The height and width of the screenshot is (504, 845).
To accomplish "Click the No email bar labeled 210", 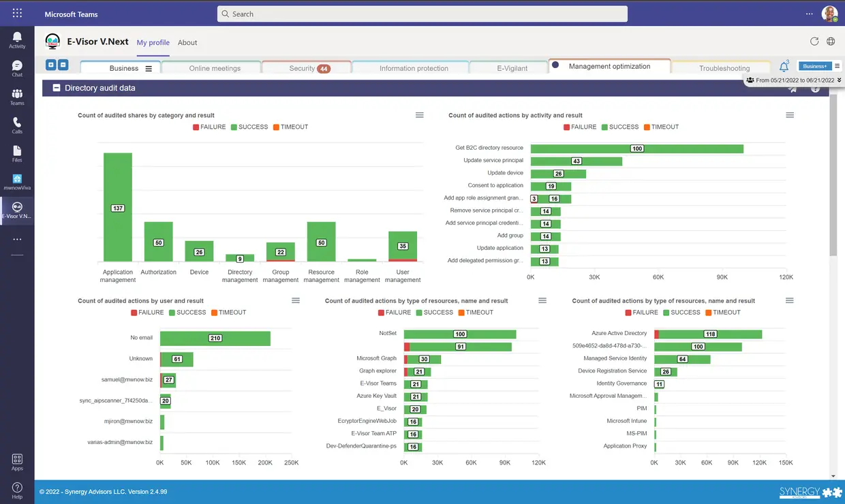I will pos(215,338).
